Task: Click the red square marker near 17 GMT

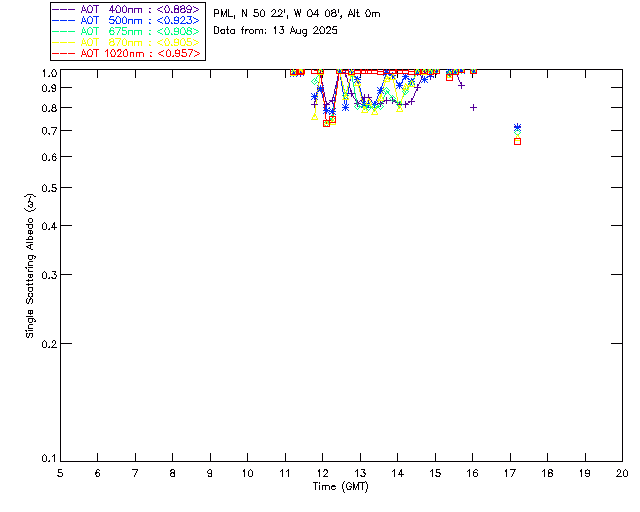Action: (518, 142)
